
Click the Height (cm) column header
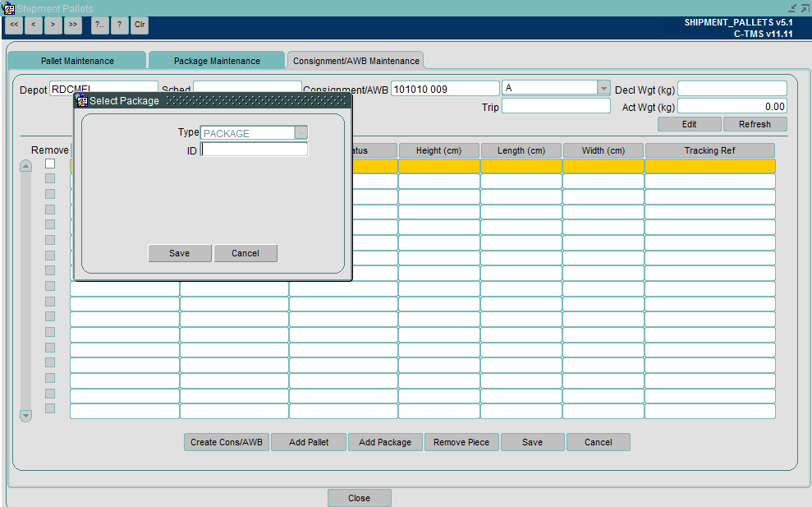[438, 150]
